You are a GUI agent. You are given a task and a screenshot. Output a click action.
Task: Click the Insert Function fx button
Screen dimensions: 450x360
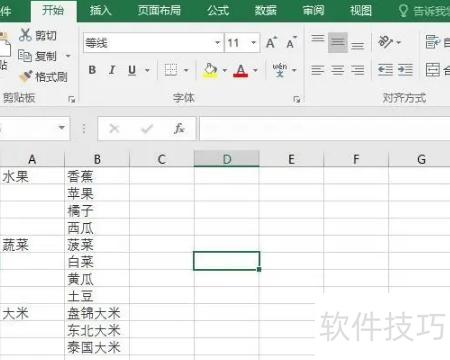(x=179, y=128)
